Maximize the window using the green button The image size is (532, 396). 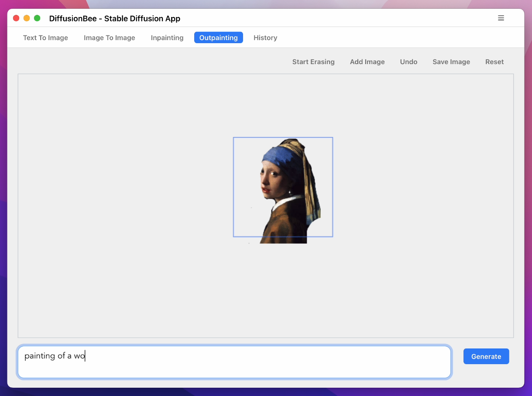(x=37, y=18)
